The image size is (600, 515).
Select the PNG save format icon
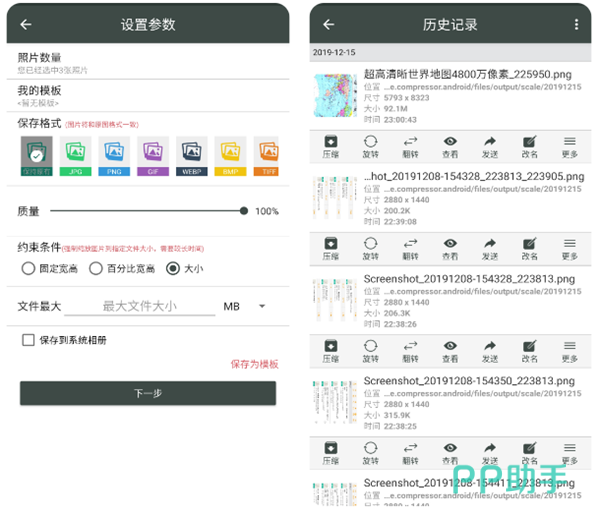(x=114, y=156)
